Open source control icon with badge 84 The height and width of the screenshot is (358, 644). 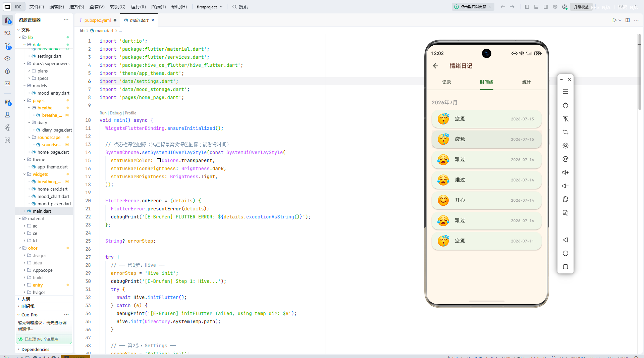tap(7, 46)
